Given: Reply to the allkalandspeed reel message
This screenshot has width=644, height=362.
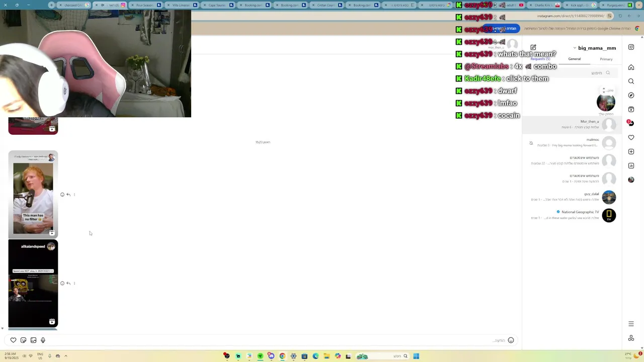Looking at the screenshot, I should pyautogui.click(x=68, y=284).
